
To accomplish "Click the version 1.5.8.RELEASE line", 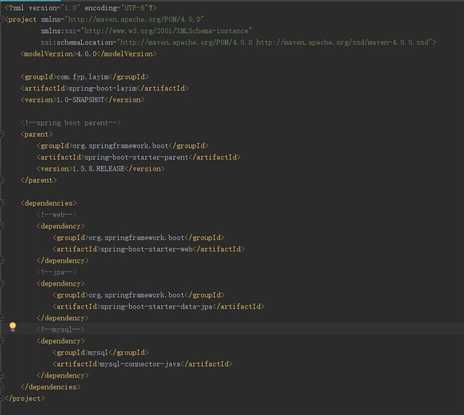I will click(x=101, y=169).
